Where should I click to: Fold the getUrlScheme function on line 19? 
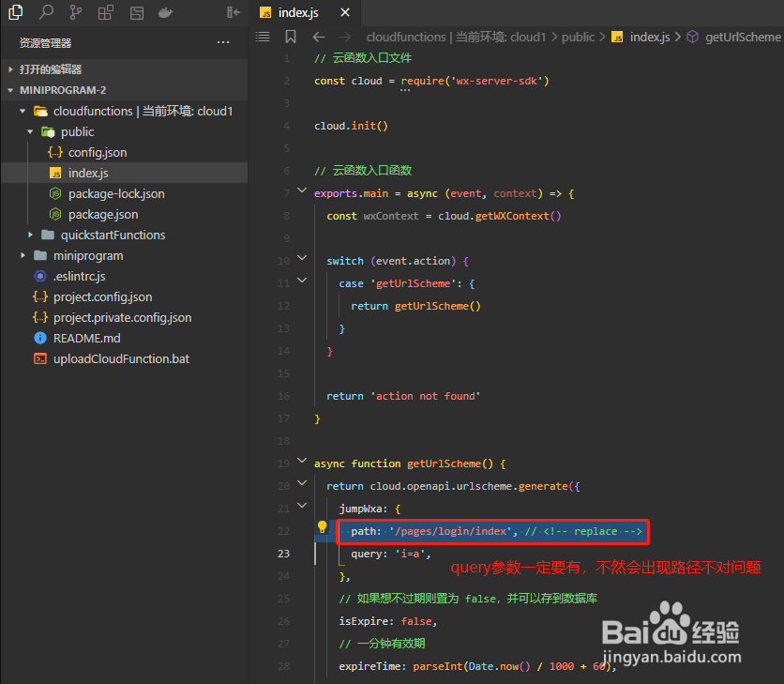click(x=302, y=461)
